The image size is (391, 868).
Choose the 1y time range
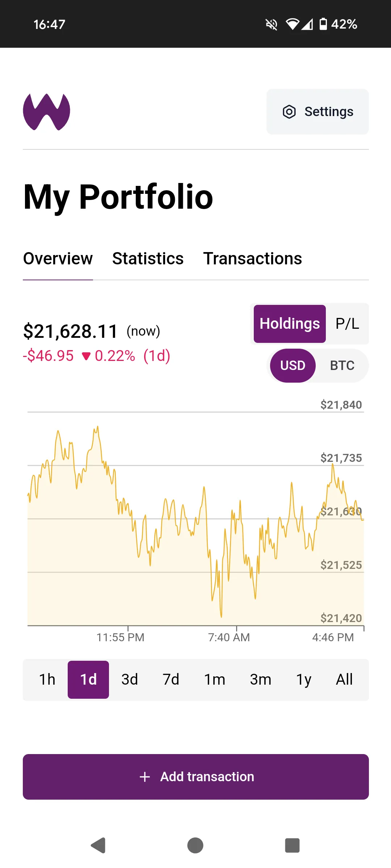[x=304, y=680]
